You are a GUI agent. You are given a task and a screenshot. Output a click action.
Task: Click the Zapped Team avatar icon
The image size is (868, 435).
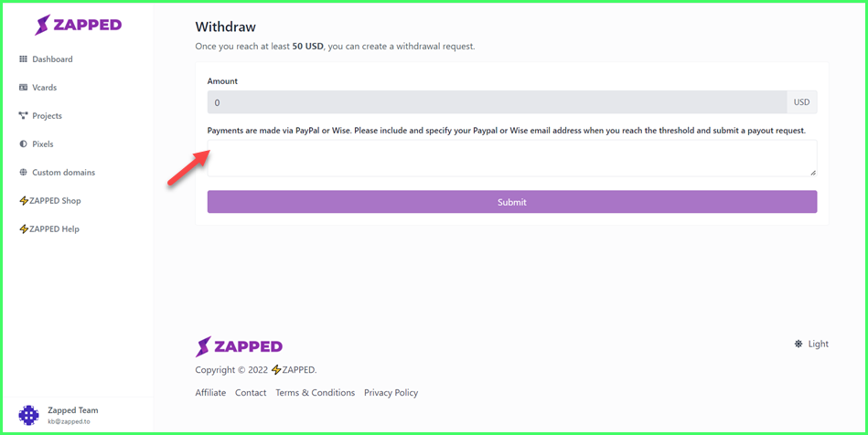point(28,415)
